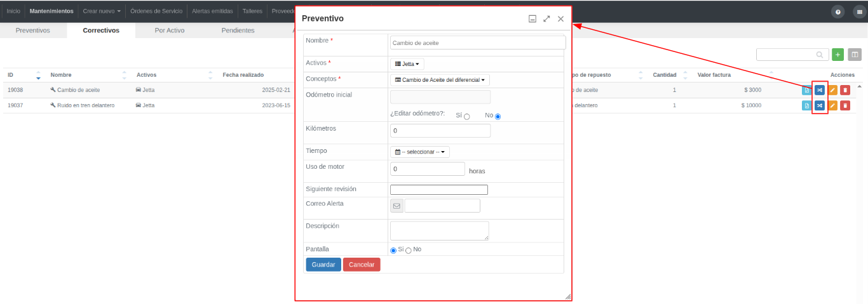868x304 pixels.
Task: Click the green plus add button
Action: (x=838, y=55)
